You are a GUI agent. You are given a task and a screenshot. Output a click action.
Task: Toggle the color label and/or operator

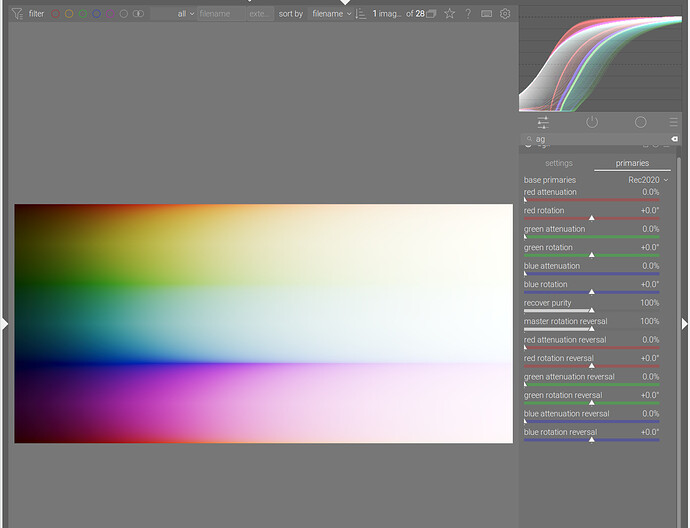[x=138, y=14]
